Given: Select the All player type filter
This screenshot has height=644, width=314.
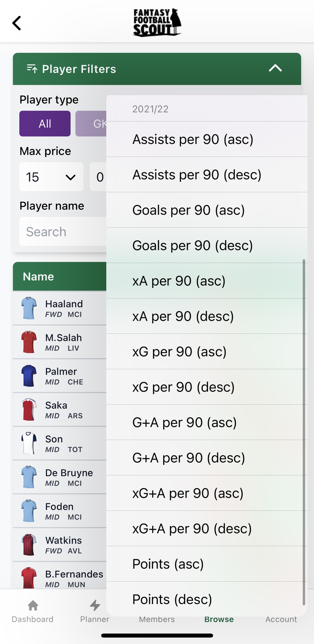Looking at the screenshot, I should (x=45, y=123).
